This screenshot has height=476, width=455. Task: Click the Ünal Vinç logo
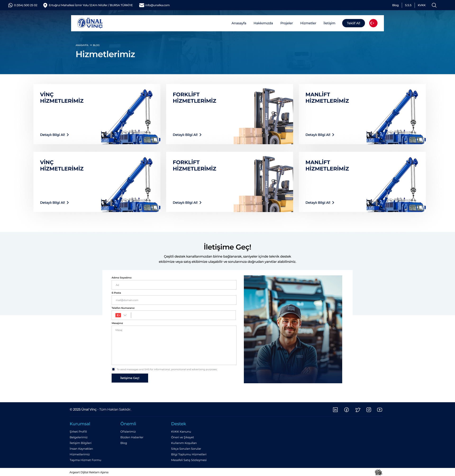[90, 23]
